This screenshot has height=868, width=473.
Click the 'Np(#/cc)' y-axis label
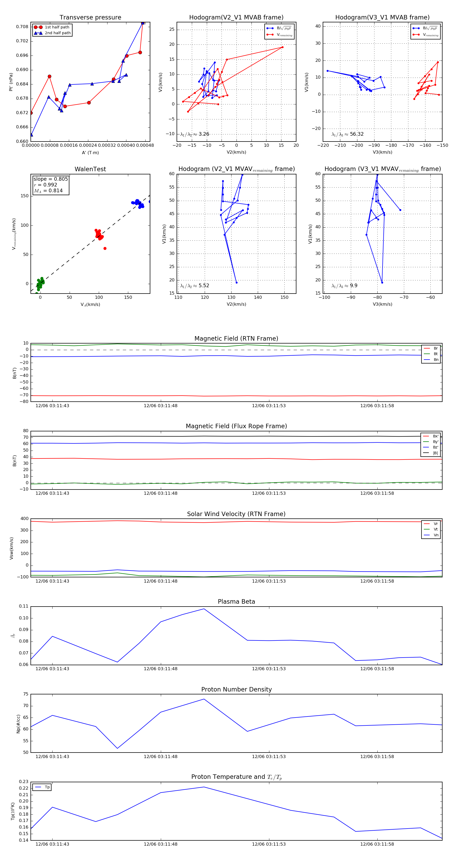pyautogui.click(x=18, y=724)
